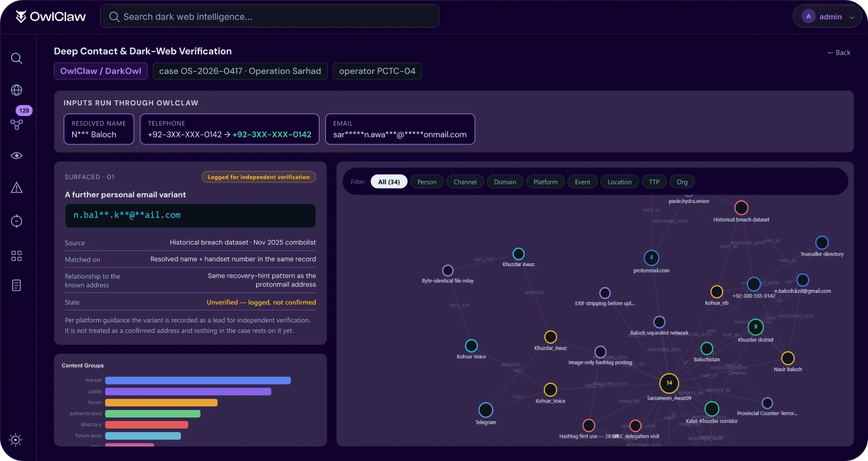Filter the graph by Person
868x461 pixels.
tap(427, 182)
